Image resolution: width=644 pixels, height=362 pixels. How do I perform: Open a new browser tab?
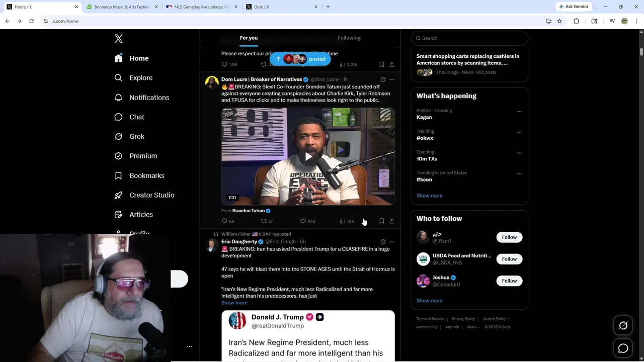pyautogui.click(x=328, y=7)
